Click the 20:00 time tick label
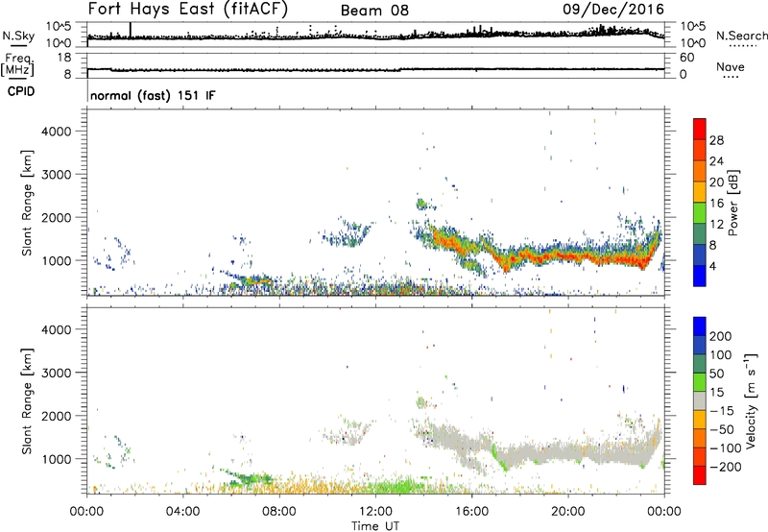This screenshot has width=768, height=532. (568, 512)
